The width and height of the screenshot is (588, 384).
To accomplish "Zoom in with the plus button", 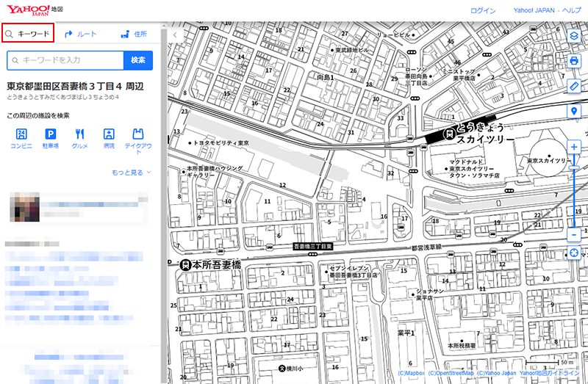I will coord(575,146).
